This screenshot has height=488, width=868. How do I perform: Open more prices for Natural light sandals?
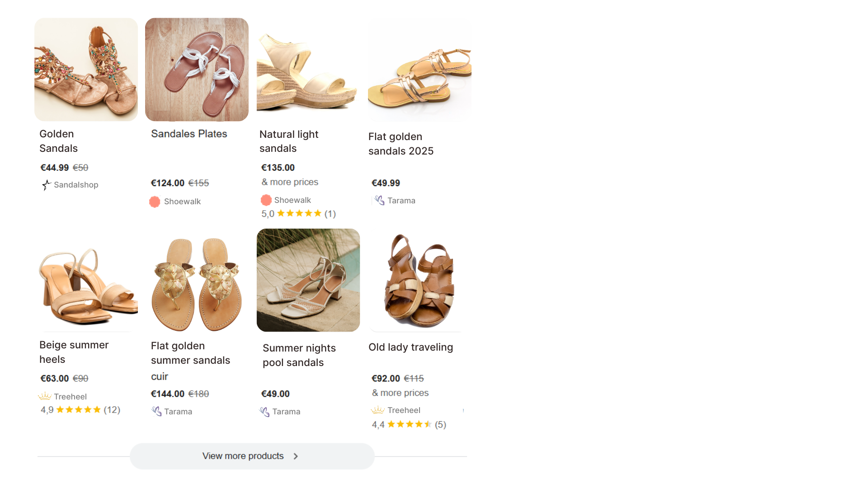point(289,182)
